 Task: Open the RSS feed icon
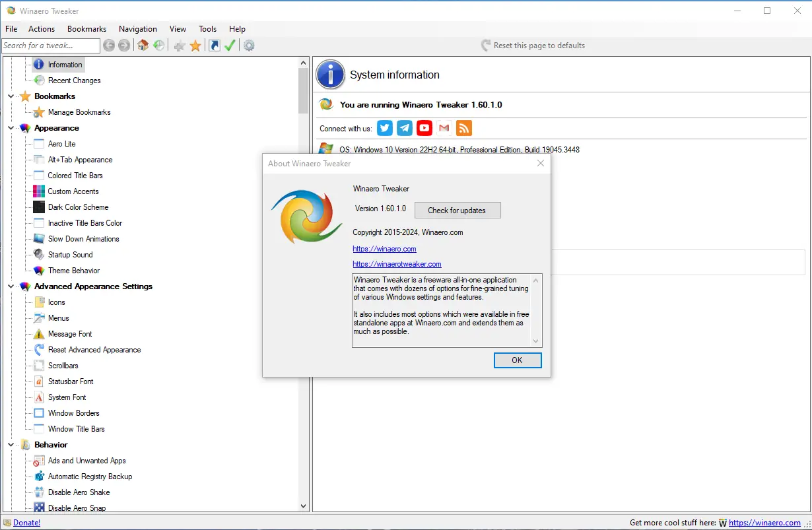463,127
